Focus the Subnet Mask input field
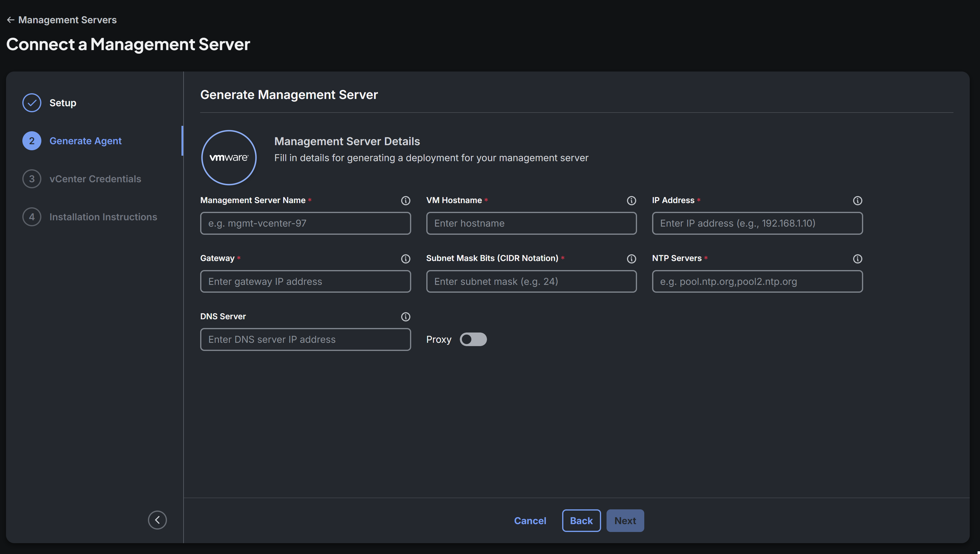This screenshot has width=980, height=554. pyautogui.click(x=531, y=282)
